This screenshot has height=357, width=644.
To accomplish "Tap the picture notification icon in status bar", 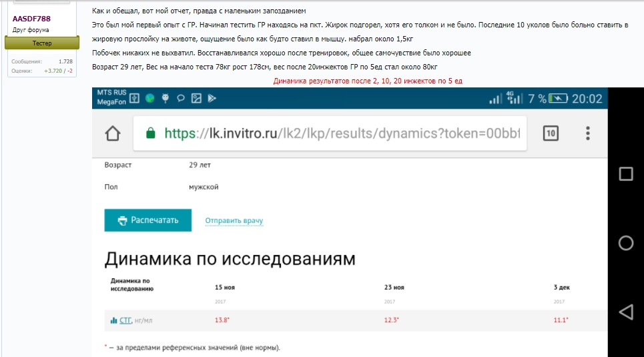I will [196, 99].
